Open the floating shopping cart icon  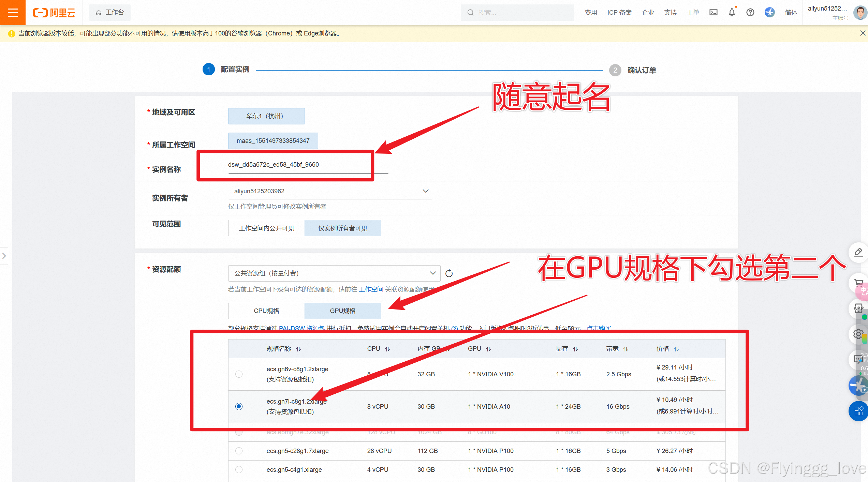[x=858, y=283]
